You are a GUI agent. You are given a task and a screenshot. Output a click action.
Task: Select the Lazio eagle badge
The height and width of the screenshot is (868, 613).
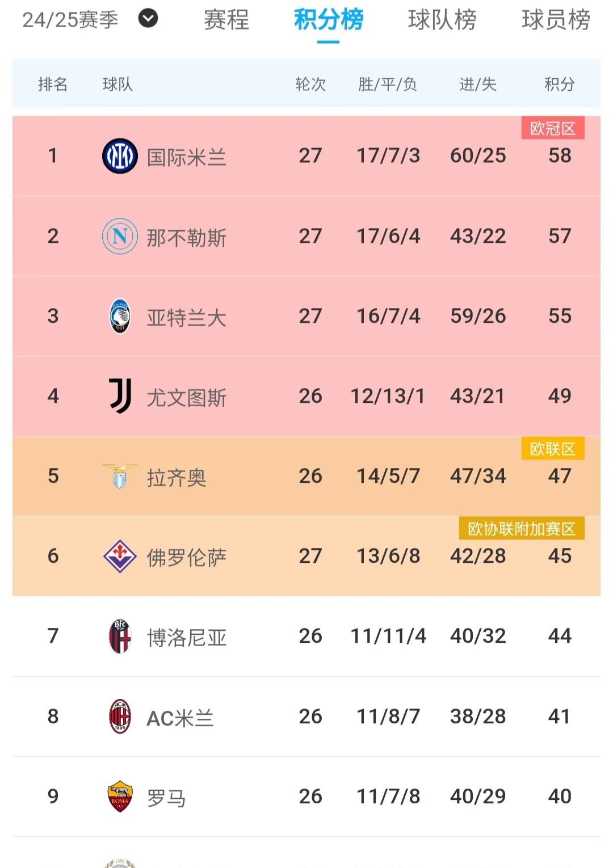(x=119, y=477)
